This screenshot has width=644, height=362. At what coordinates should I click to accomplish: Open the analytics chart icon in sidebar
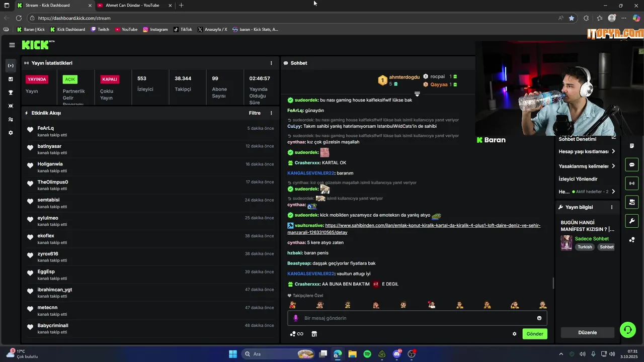click(x=11, y=79)
